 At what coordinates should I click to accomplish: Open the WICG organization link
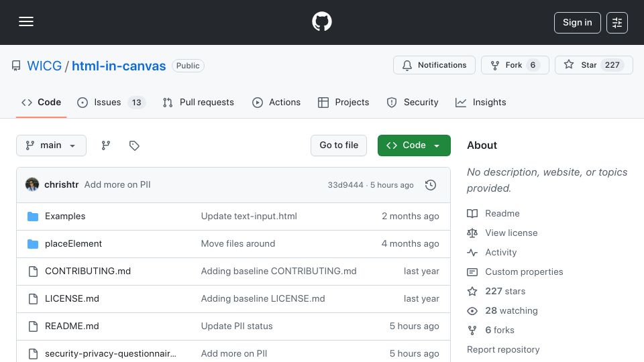coord(44,66)
